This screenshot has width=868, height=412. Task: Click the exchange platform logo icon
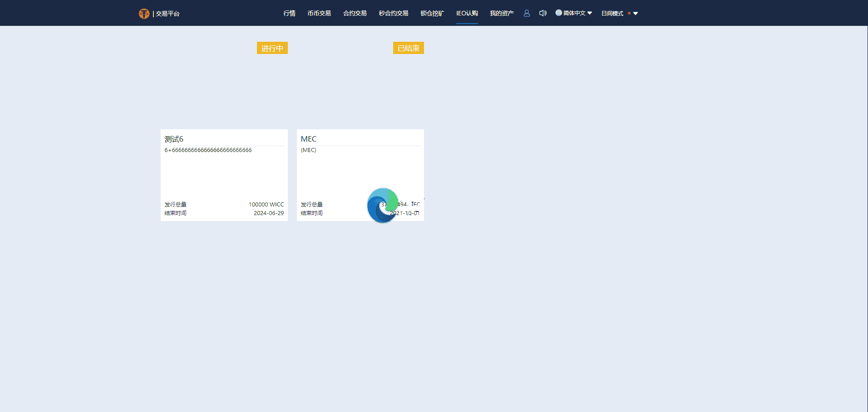(144, 14)
